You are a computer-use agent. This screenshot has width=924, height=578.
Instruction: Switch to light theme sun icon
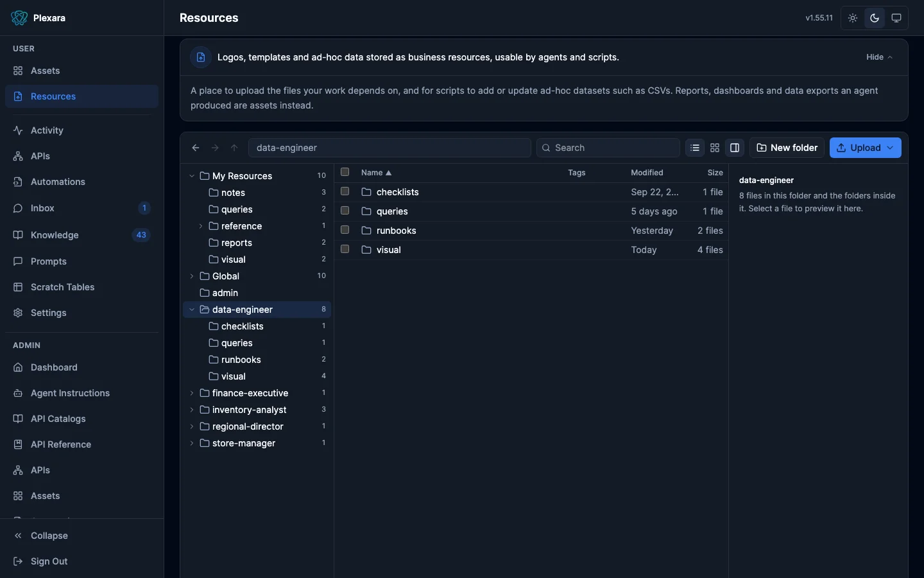tap(853, 18)
